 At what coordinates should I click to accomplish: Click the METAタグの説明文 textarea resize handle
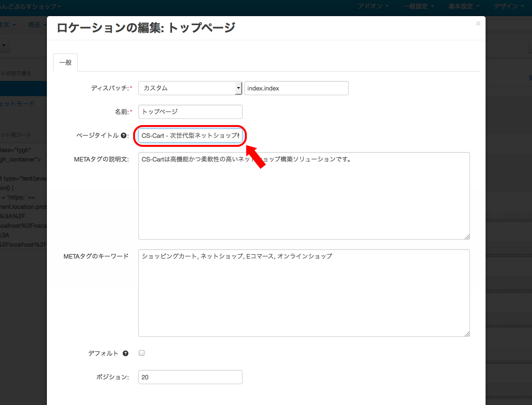coord(467,237)
